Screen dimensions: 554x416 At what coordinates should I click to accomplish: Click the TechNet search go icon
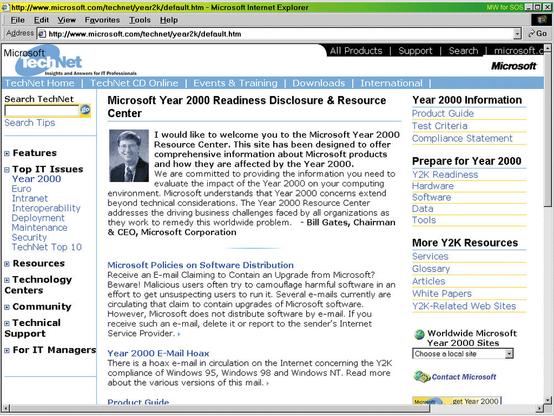85,110
